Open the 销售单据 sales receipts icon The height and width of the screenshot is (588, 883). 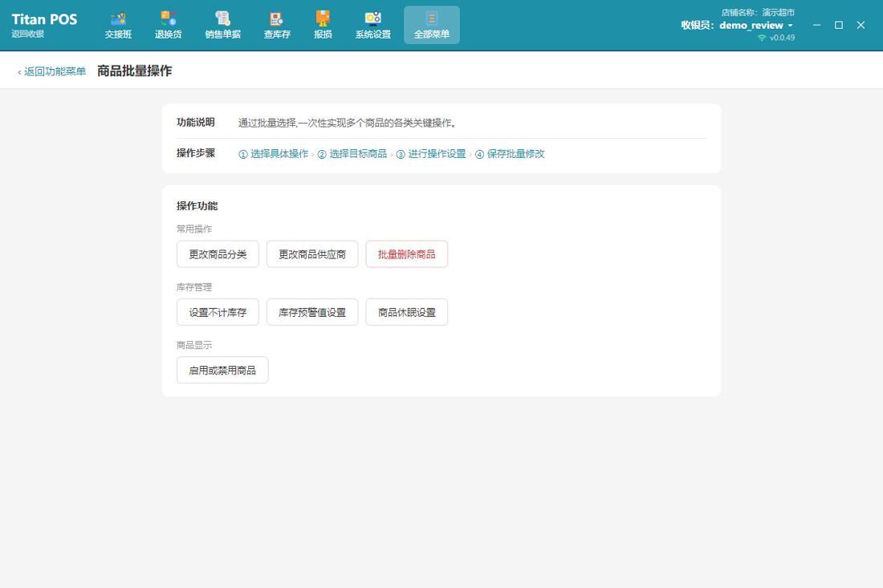click(x=222, y=26)
